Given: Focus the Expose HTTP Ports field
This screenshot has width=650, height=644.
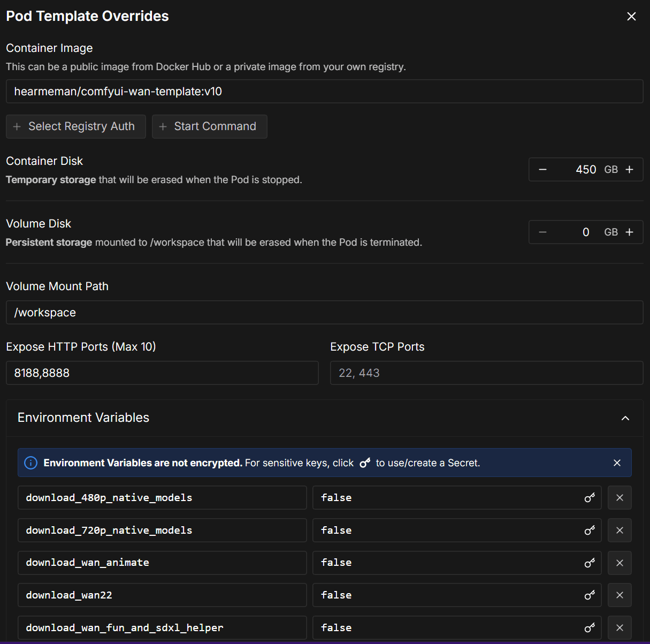Looking at the screenshot, I should 162,373.
